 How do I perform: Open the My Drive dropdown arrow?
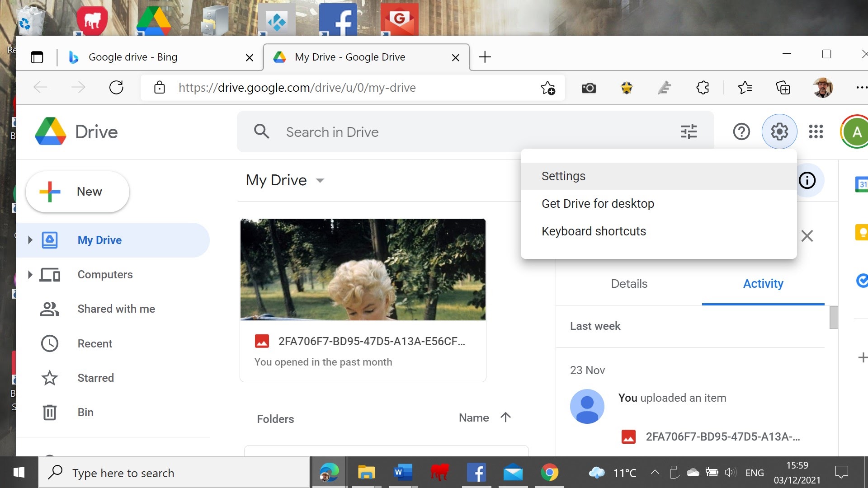pyautogui.click(x=320, y=180)
